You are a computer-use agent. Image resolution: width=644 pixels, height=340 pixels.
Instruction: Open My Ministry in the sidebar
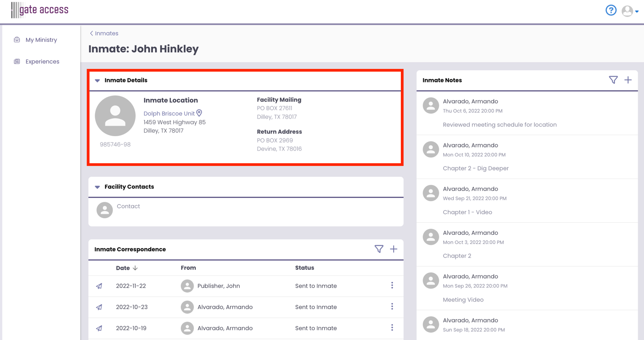(41, 40)
